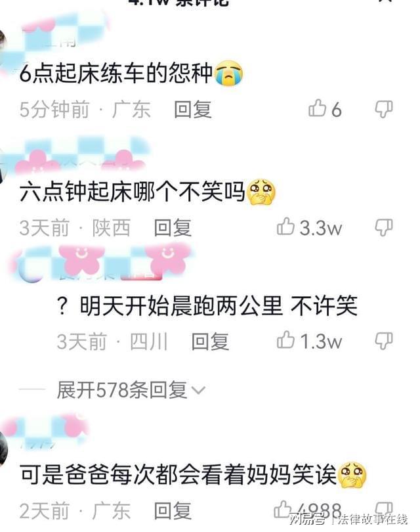
Task: Like the 晨跑两公里 reply with 1.3w likes
Action: 285,340
